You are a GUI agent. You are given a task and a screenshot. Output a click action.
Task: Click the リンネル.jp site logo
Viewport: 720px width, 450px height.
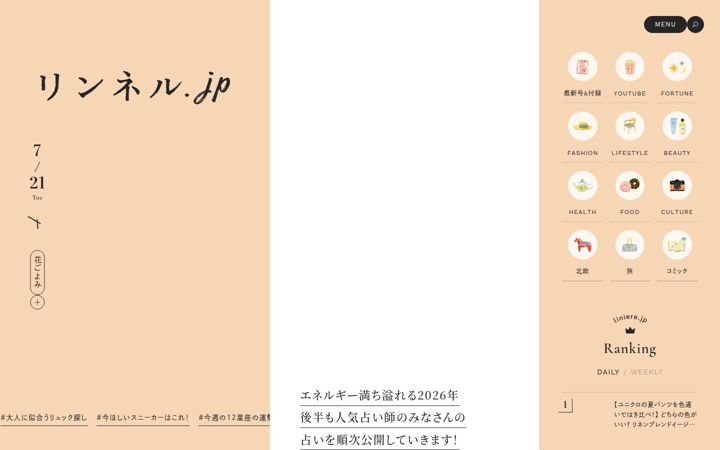click(x=134, y=87)
